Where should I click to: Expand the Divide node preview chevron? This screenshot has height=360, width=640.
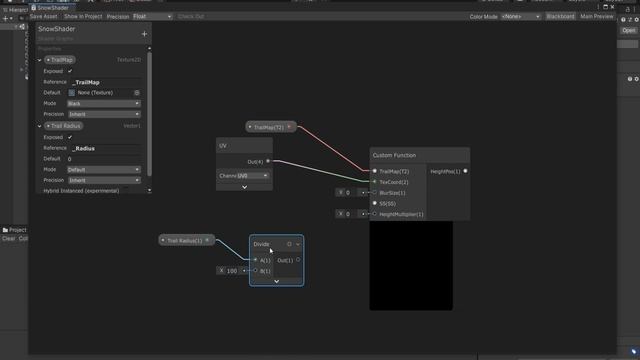pos(276,281)
